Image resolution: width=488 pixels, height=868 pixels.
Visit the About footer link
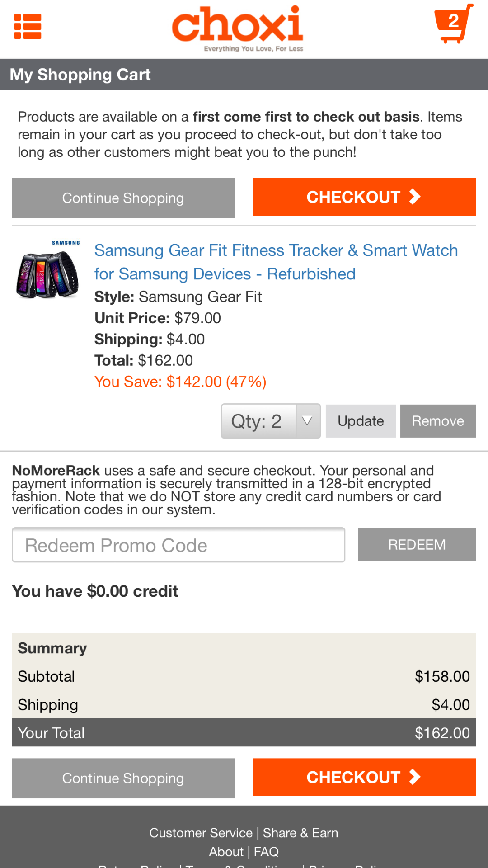(x=226, y=852)
